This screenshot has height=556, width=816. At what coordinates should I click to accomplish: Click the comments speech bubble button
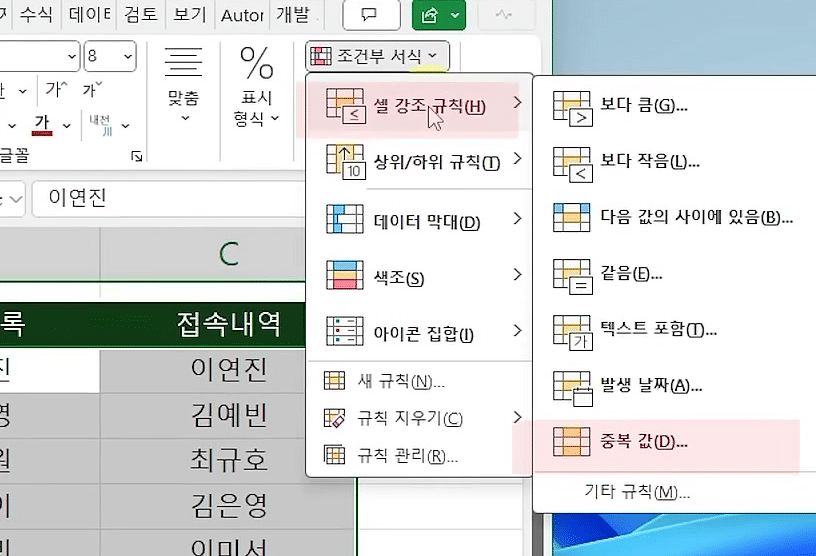pos(371,15)
